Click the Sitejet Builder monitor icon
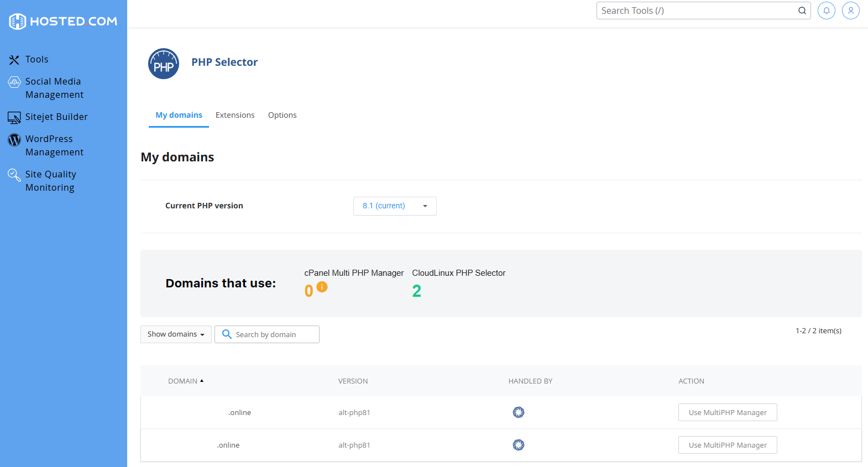This screenshot has height=467, width=868. click(14, 117)
